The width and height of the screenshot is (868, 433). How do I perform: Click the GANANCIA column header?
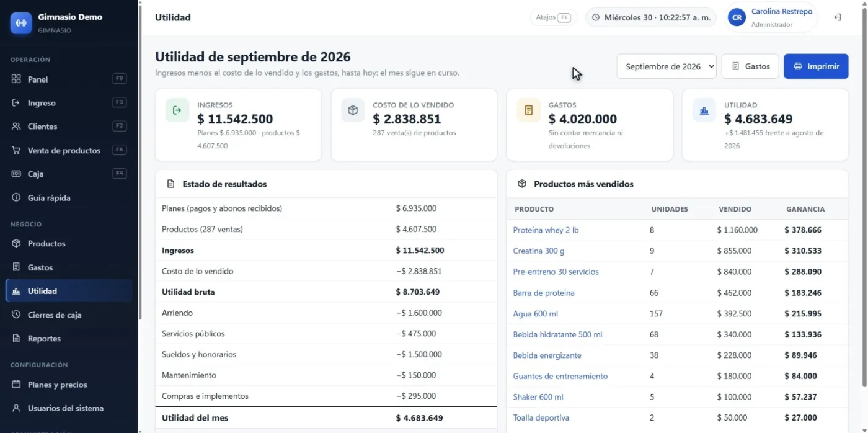click(x=805, y=209)
